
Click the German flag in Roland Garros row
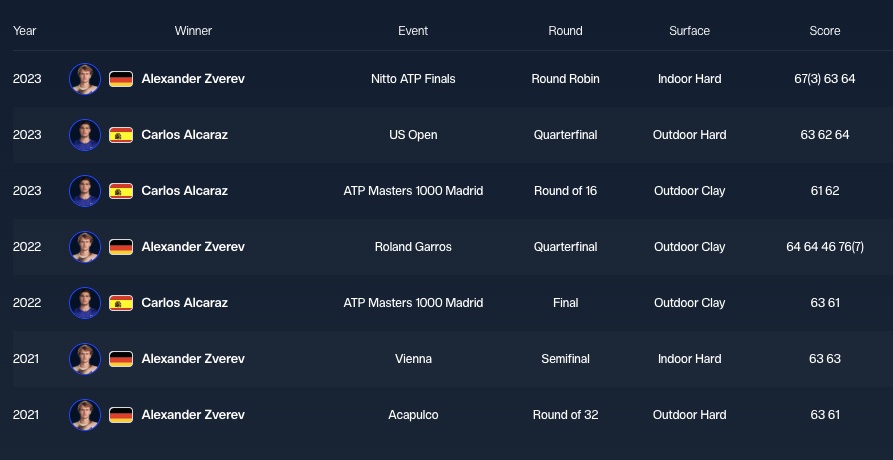[121, 247]
